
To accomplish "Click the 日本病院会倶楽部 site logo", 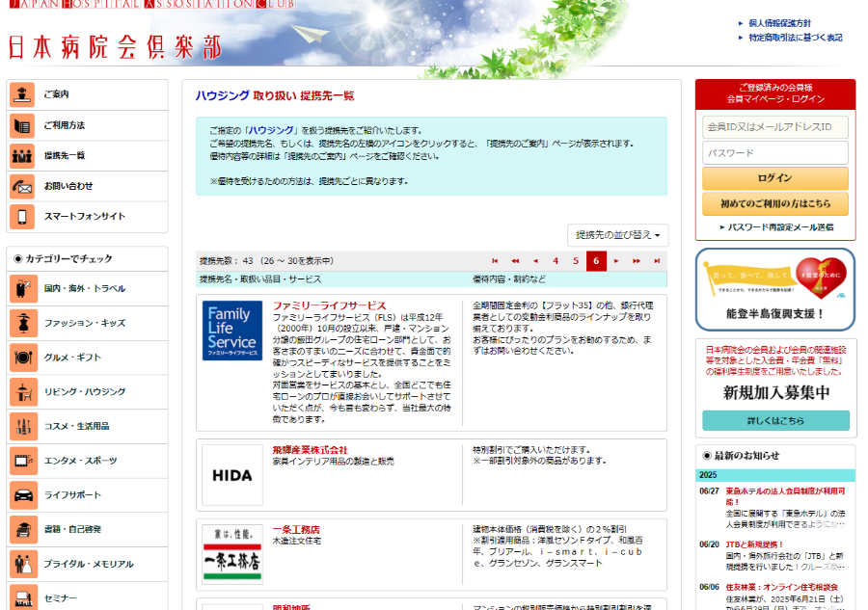I will coord(115,47).
